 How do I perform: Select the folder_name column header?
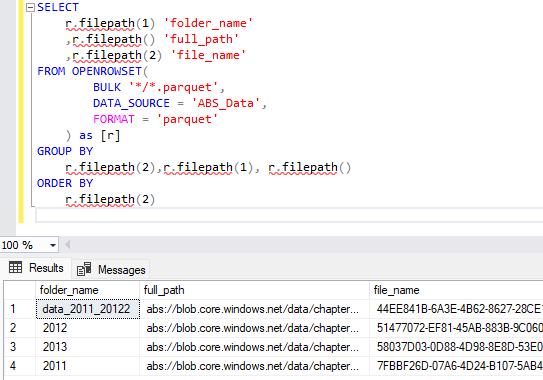pos(88,290)
